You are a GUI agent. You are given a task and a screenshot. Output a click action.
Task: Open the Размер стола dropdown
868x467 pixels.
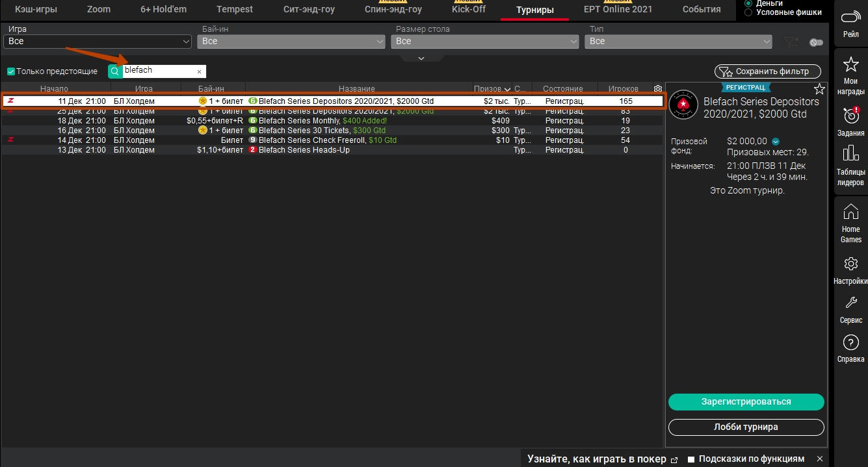tap(485, 41)
